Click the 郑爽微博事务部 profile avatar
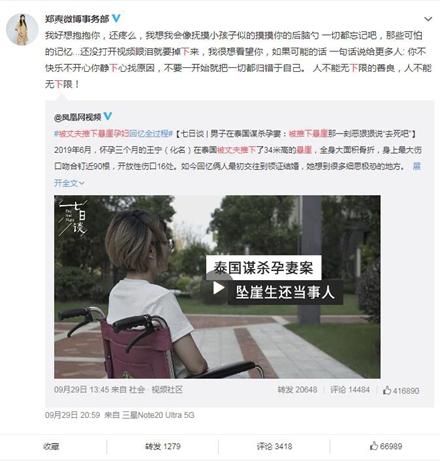Screen dimensions: 440x461 22,29
